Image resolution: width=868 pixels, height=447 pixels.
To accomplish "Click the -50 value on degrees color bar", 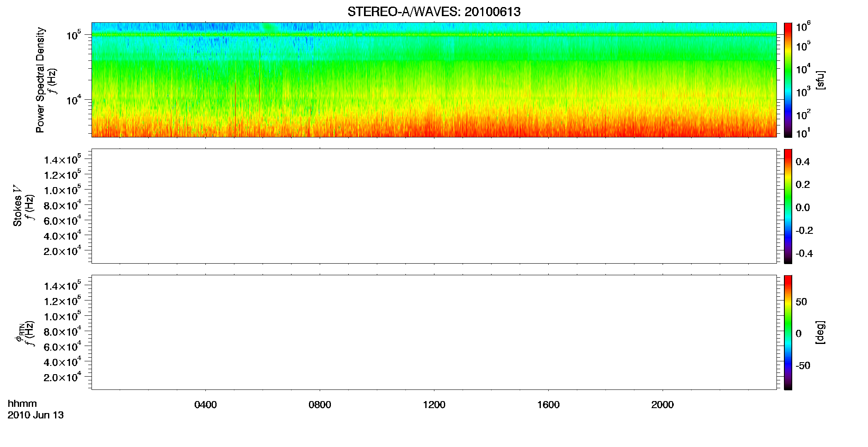I will (x=803, y=366).
